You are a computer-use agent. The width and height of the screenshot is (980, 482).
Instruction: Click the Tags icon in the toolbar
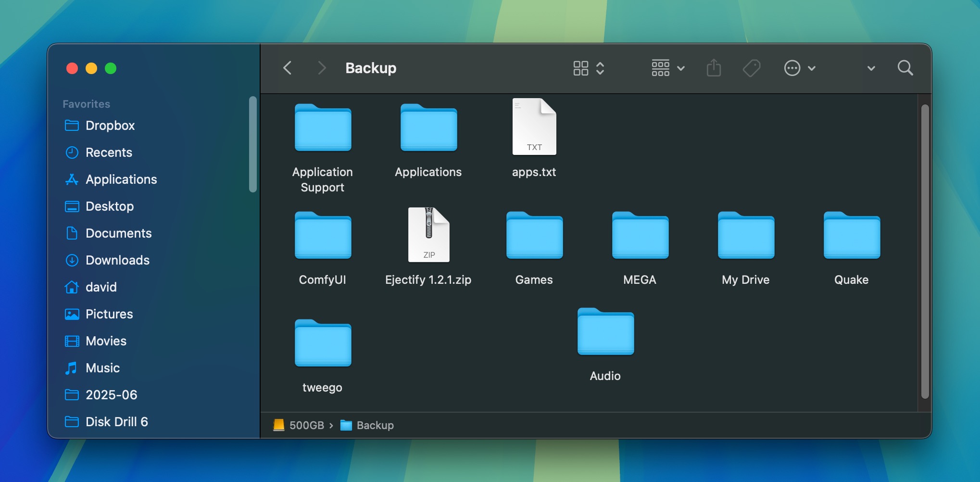coord(751,68)
